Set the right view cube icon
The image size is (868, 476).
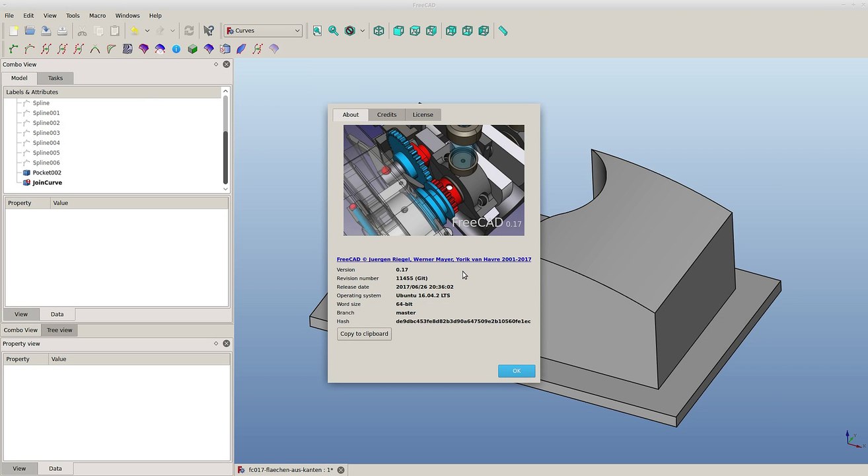click(x=431, y=30)
